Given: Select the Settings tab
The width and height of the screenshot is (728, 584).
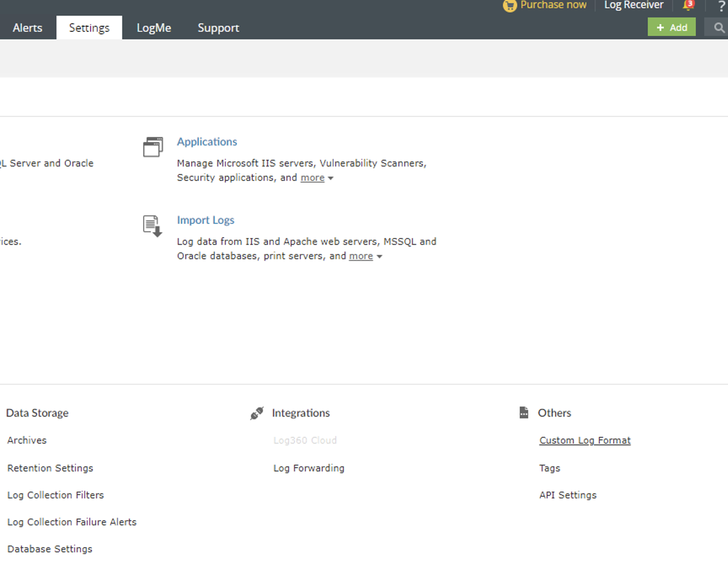Looking at the screenshot, I should click(89, 27).
